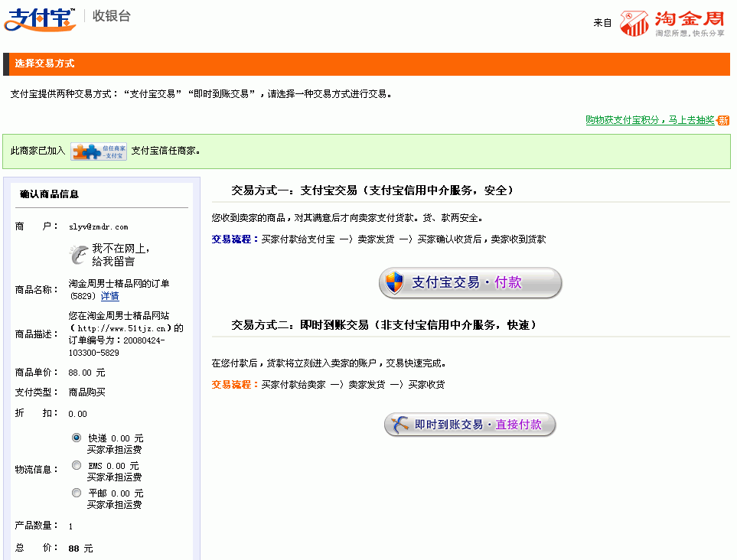This screenshot has width=737, height=560.
Task: Select EMS shipping option
Action: click(x=77, y=465)
